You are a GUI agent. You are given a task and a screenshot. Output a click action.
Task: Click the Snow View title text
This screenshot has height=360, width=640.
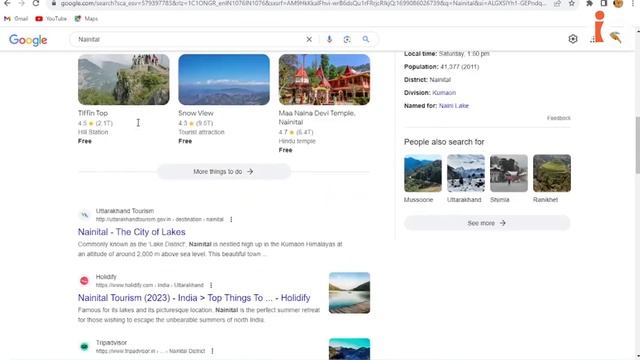coord(196,113)
